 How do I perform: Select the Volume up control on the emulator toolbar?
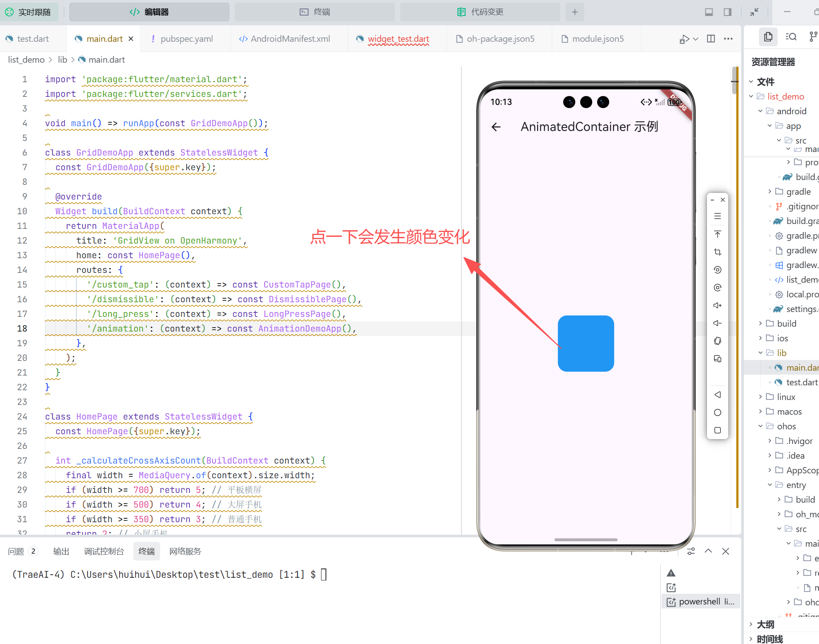tap(717, 305)
